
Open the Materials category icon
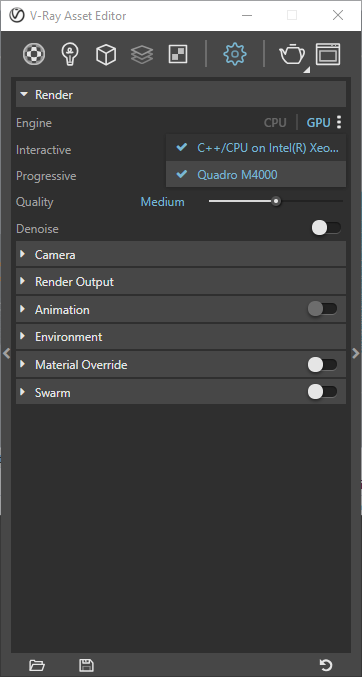pos(34,55)
